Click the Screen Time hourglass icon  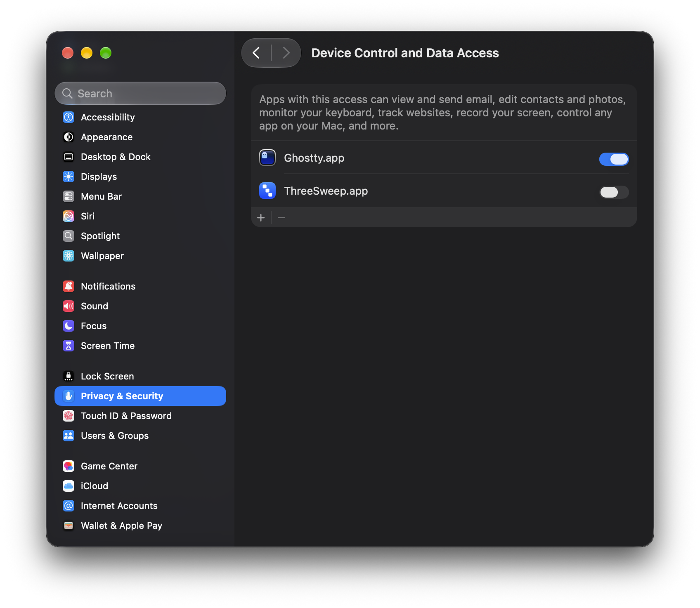69,346
